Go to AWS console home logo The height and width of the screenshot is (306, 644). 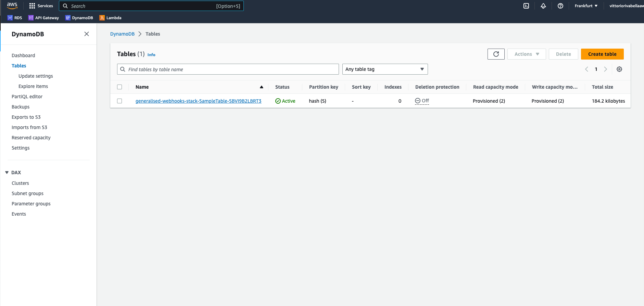tap(12, 5)
